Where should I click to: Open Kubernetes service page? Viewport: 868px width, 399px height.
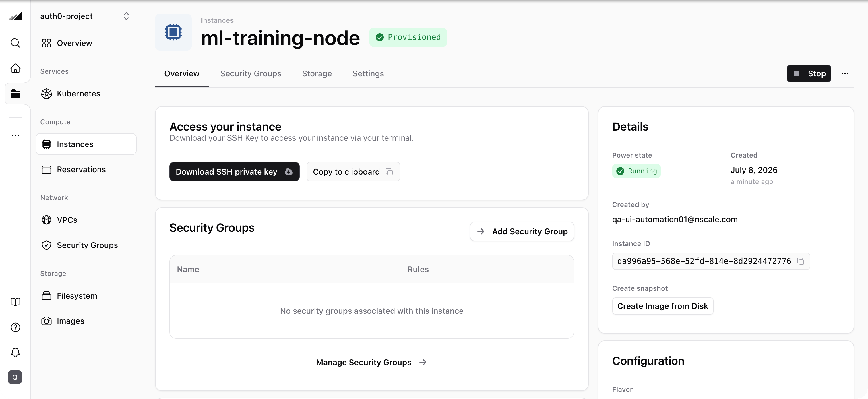[86, 94]
